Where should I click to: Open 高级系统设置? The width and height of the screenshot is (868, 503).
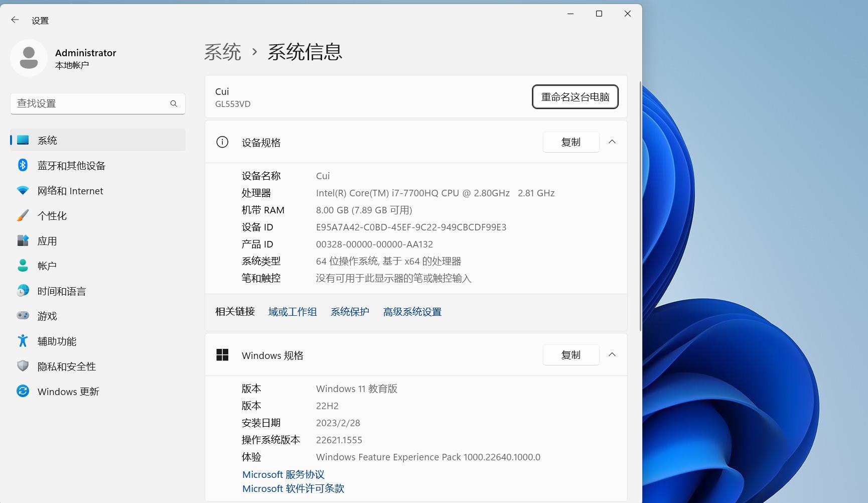412,311
